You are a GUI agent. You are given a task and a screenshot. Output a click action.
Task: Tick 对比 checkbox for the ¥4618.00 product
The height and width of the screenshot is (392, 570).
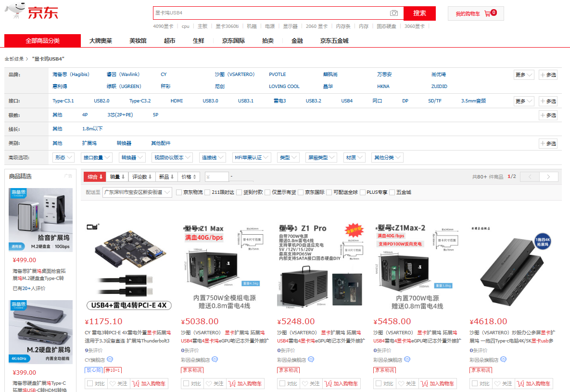point(475,384)
